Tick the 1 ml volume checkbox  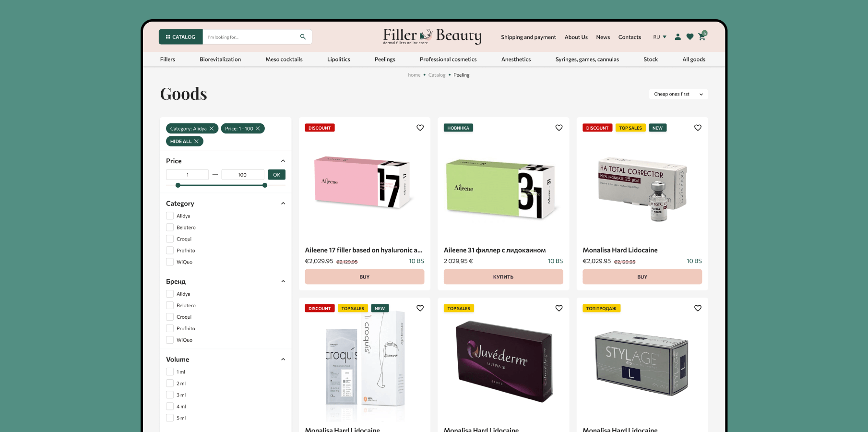point(170,372)
